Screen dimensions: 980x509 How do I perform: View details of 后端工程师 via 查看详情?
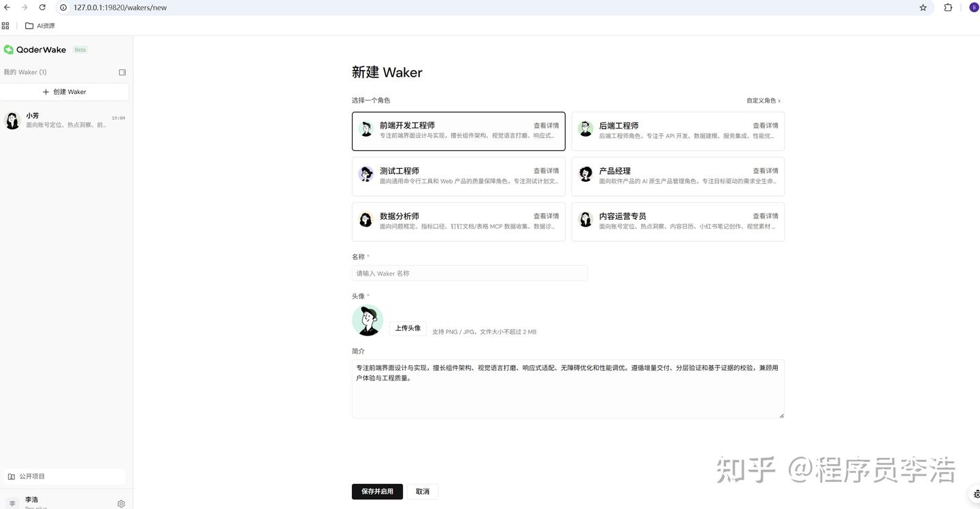(766, 125)
